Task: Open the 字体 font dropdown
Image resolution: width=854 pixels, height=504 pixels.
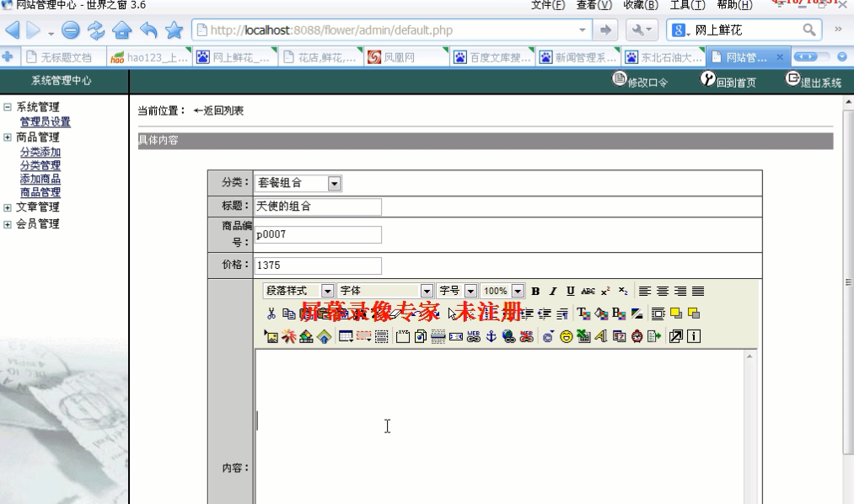Action: click(x=385, y=291)
